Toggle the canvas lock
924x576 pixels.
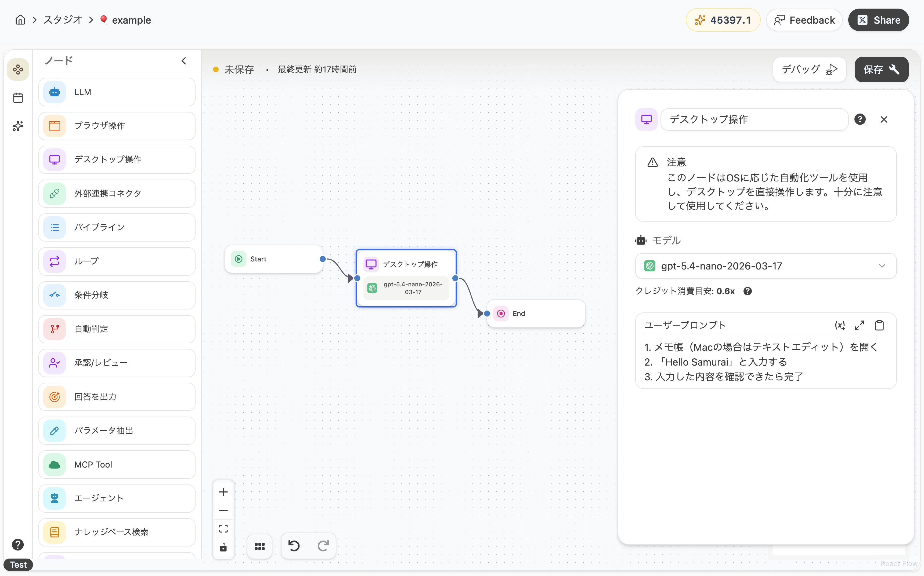(223, 548)
